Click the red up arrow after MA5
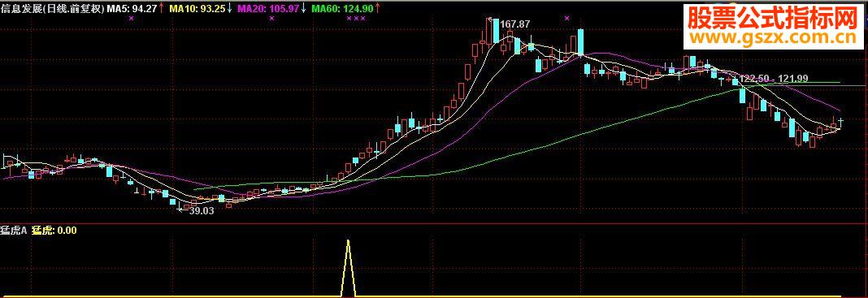 pos(161,8)
